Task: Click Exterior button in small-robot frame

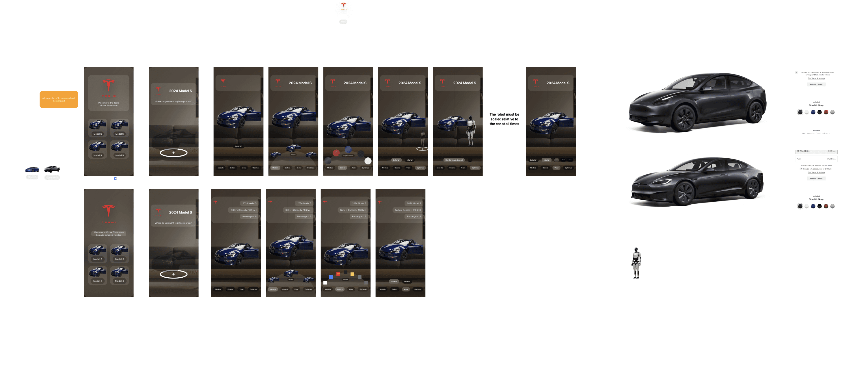Action: (396, 160)
